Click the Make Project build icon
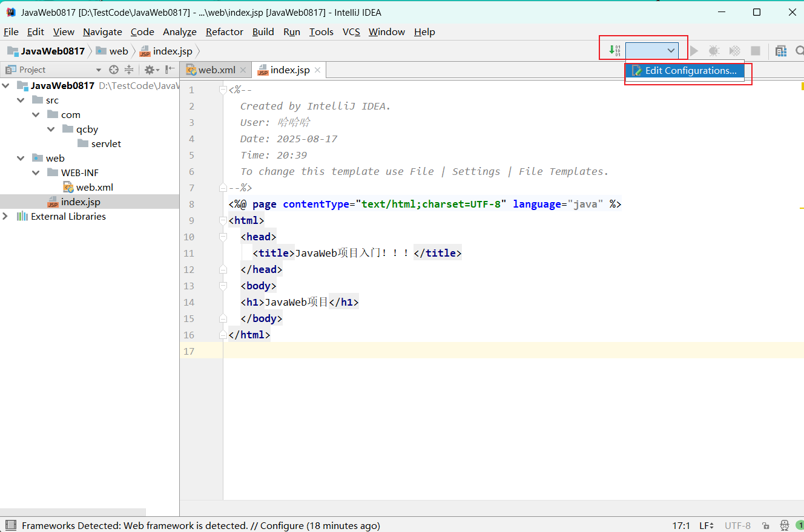The width and height of the screenshot is (804, 532). point(615,50)
